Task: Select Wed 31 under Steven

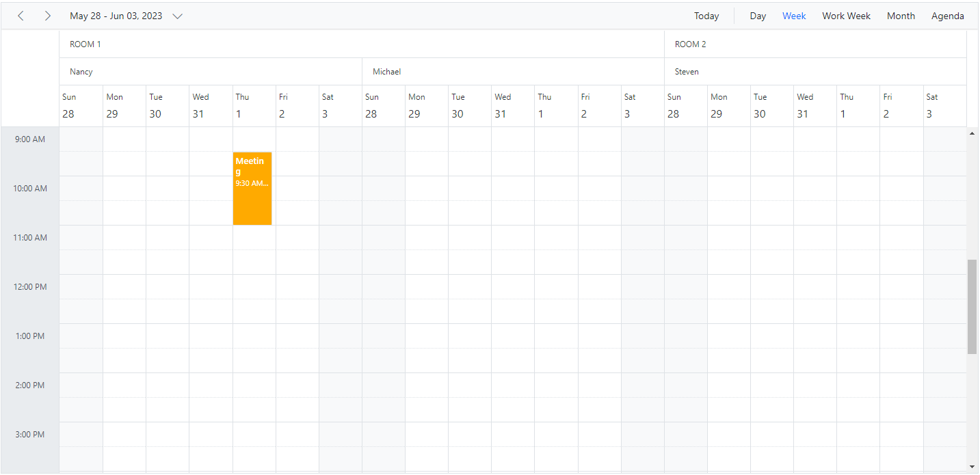Action: click(x=815, y=106)
